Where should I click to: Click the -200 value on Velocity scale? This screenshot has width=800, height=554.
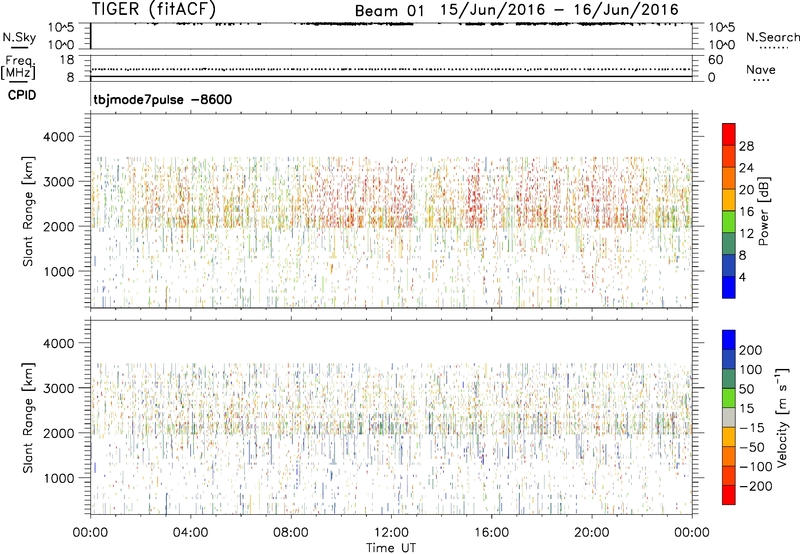[x=755, y=486]
